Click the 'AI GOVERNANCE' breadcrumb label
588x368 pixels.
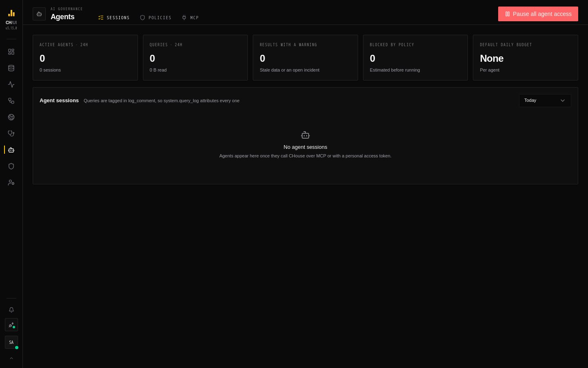pyautogui.click(x=67, y=9)
